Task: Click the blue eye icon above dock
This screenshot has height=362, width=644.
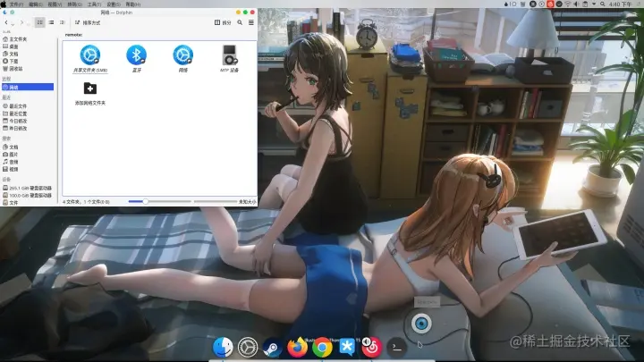Action: point(421,324)
